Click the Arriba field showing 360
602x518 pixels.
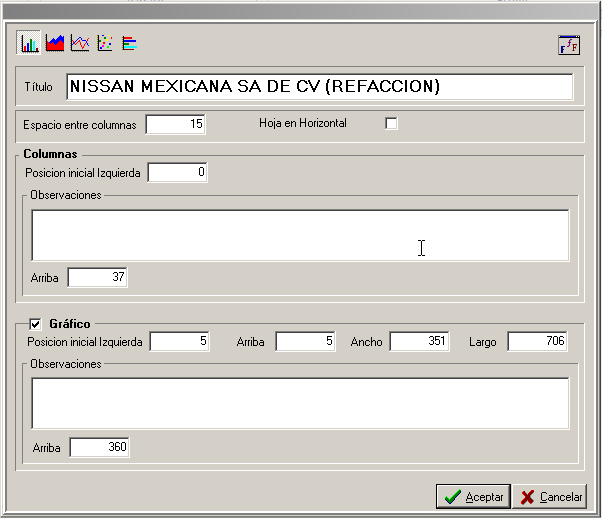click(x=99, y=447)
